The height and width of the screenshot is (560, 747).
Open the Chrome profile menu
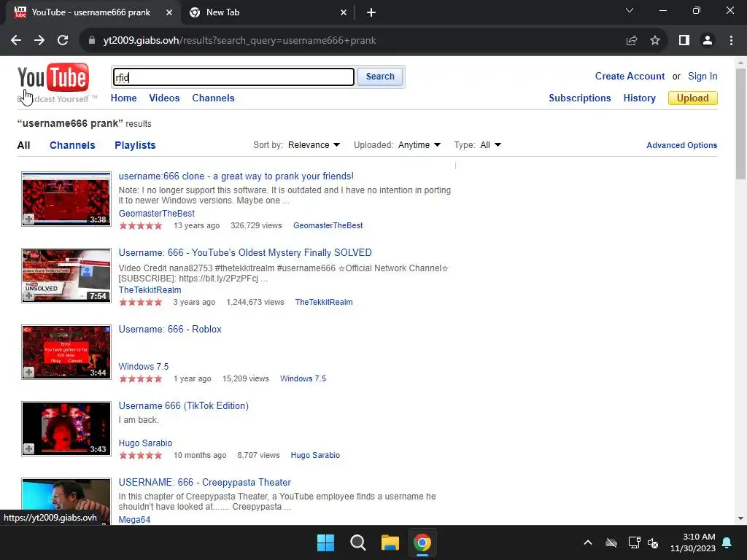pyautogui.click(x=708, y=41)
